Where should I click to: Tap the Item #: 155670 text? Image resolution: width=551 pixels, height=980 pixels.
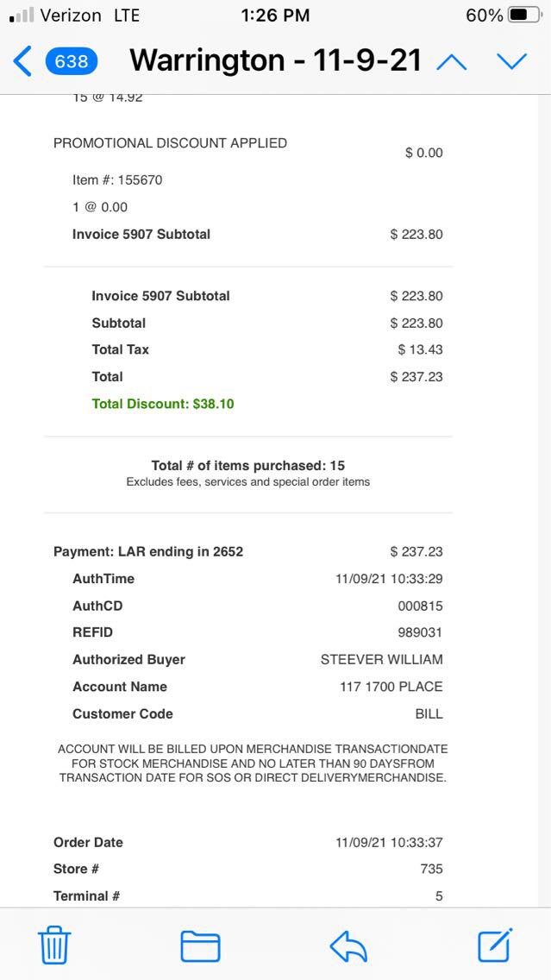click(x=117, y=180)
